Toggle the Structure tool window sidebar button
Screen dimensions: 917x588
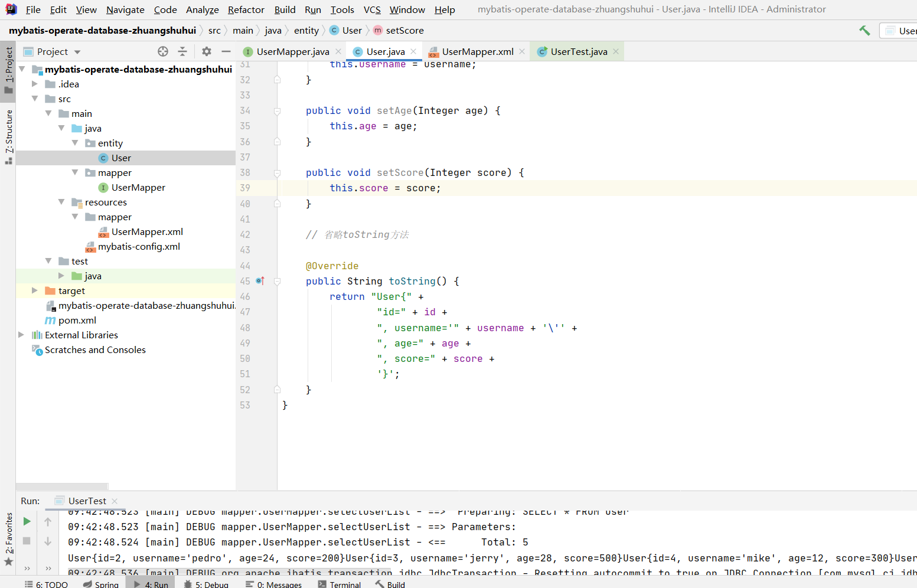coord(8,137)
